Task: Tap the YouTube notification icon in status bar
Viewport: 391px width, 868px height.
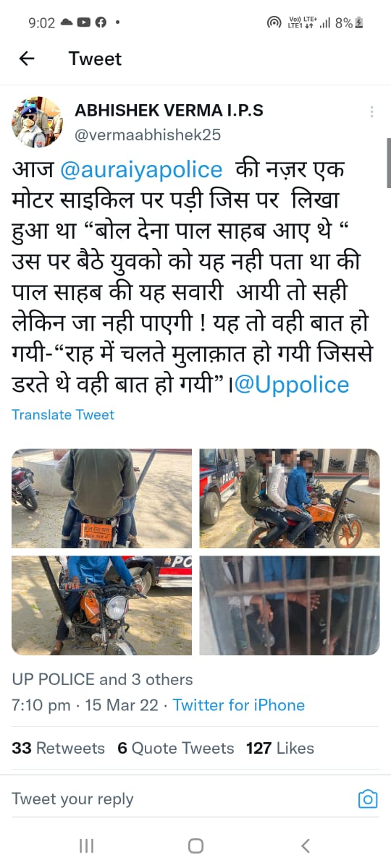Action: pyautogui.click(x=83, y=22)
